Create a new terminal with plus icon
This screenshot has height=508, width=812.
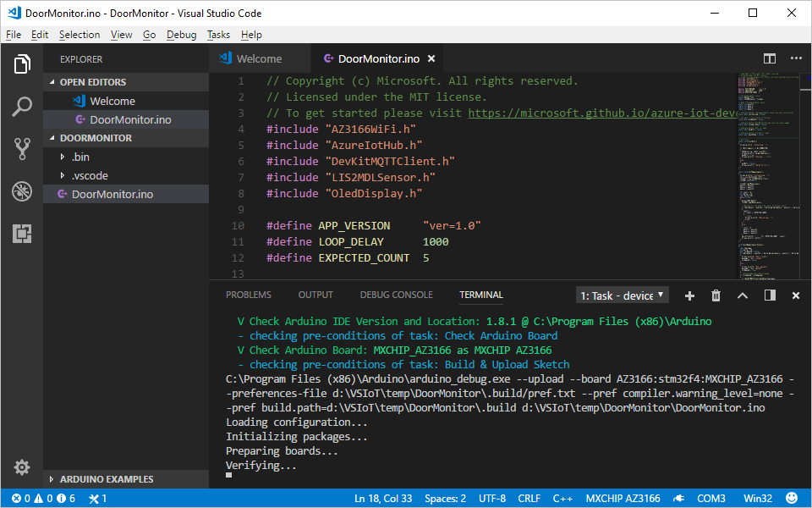(x=689, y=295)
